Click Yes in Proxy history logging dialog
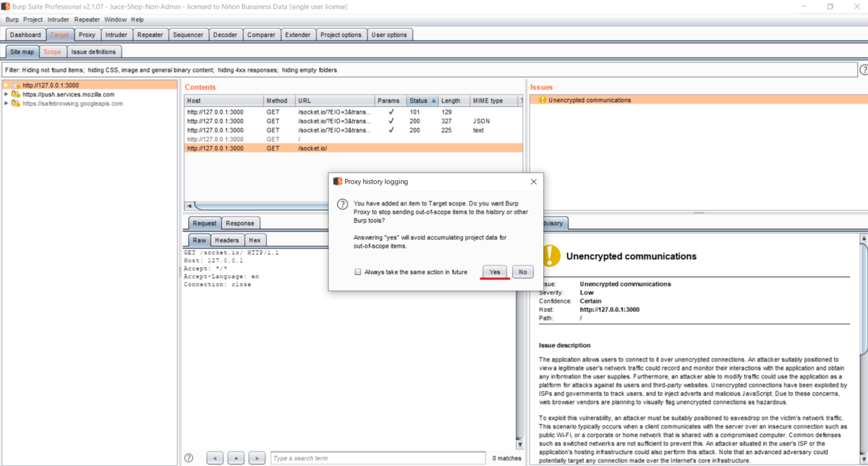 495,272
